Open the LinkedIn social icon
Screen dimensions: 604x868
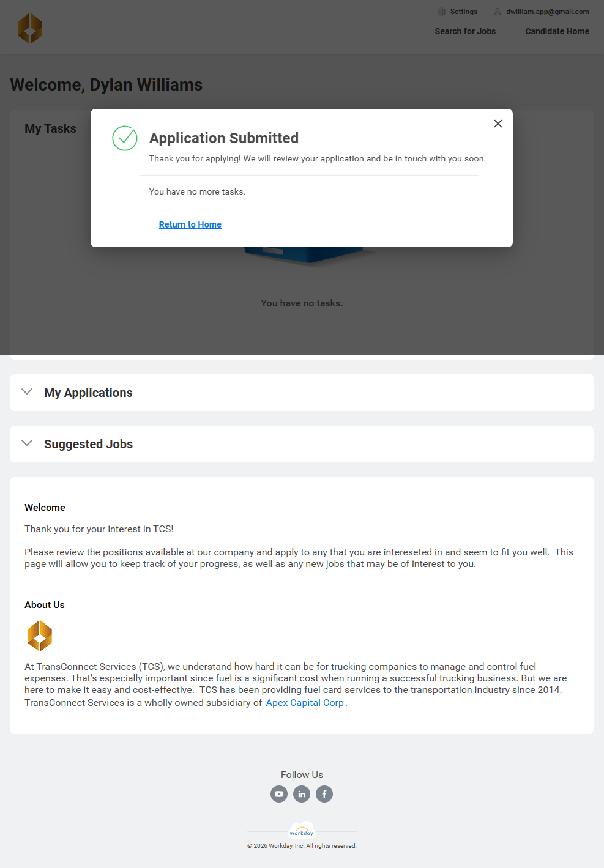point(302,794)
